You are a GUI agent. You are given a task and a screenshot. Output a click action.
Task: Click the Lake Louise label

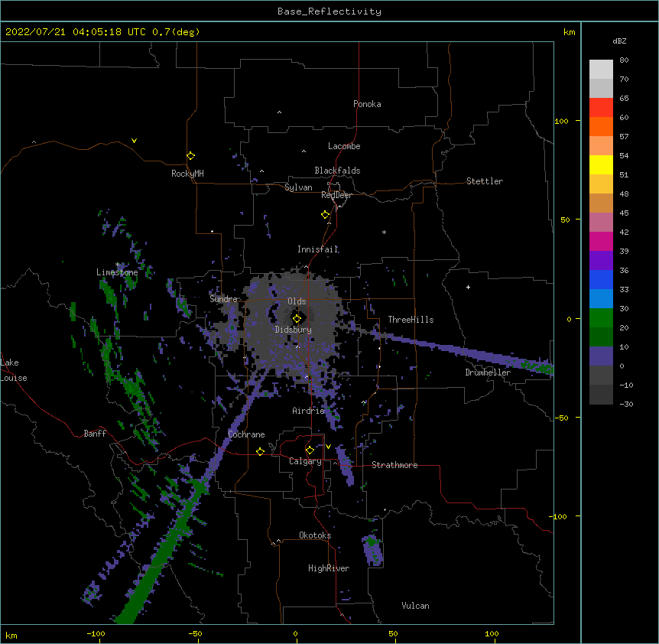coord(14,370)
